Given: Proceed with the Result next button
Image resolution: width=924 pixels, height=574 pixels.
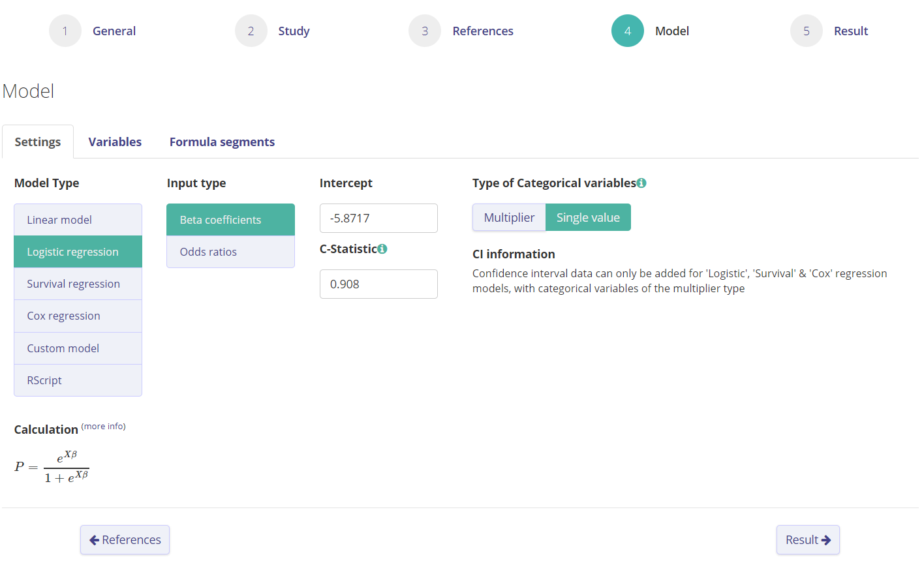Looking at the screenshot, I should (x=808, y=539).
